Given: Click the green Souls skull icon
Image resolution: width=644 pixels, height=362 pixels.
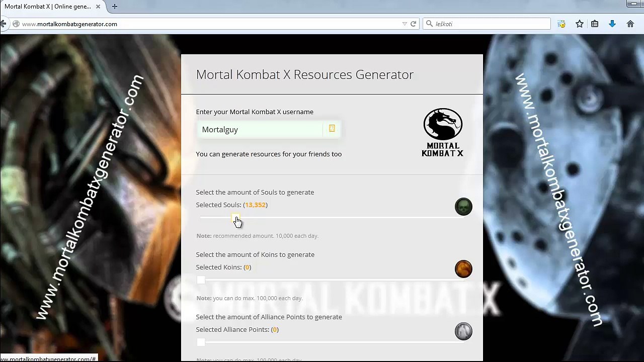Looking at the screenshot, I should 463,207.
